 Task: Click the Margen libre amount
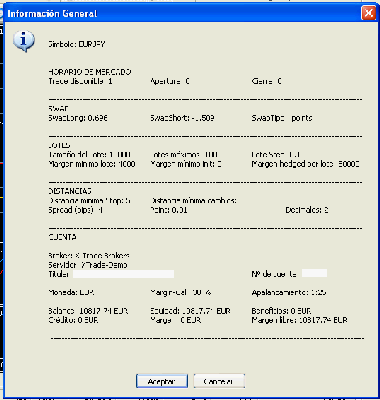pos(299,320)
